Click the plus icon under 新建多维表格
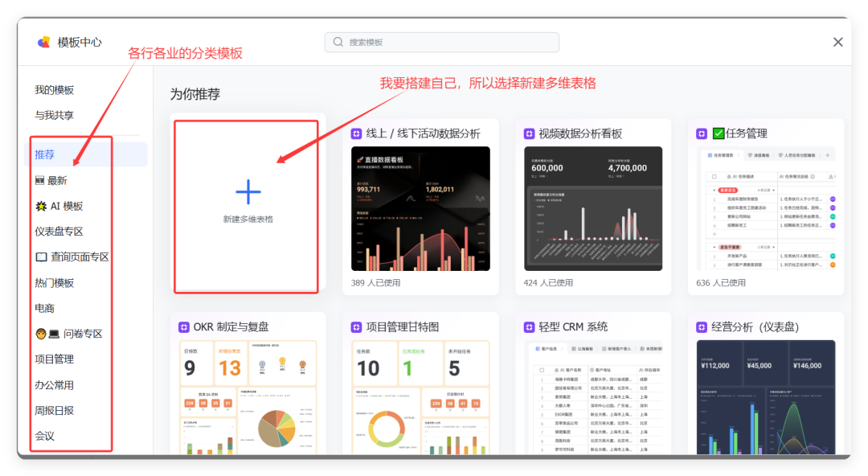The image size is (868, 476). click(248, 191)
